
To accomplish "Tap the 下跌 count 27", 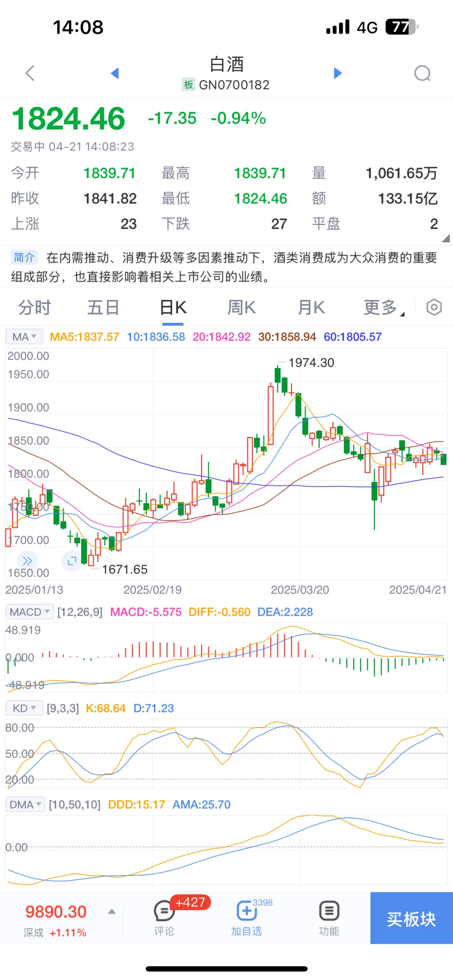I will click(x=279, y=224).
